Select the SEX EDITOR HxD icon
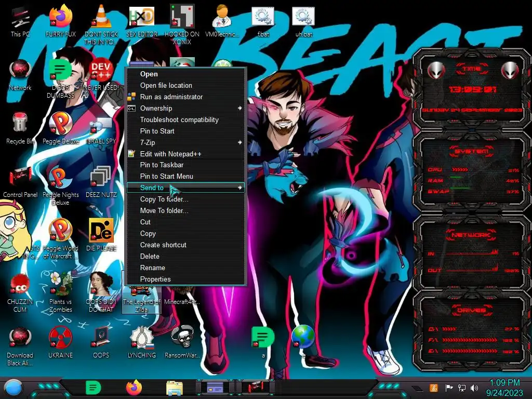Viewport: 532px width, 399px height. click(x=142, y=21)
